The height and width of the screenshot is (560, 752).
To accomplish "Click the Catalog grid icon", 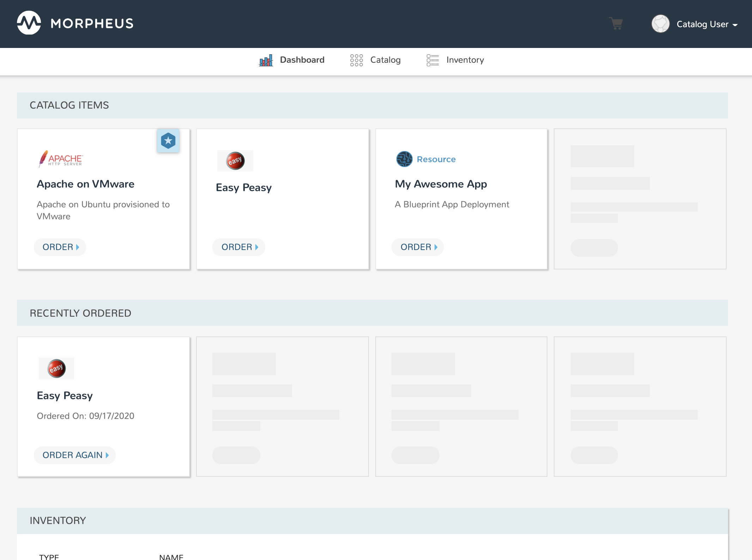I will pos(356,60).
